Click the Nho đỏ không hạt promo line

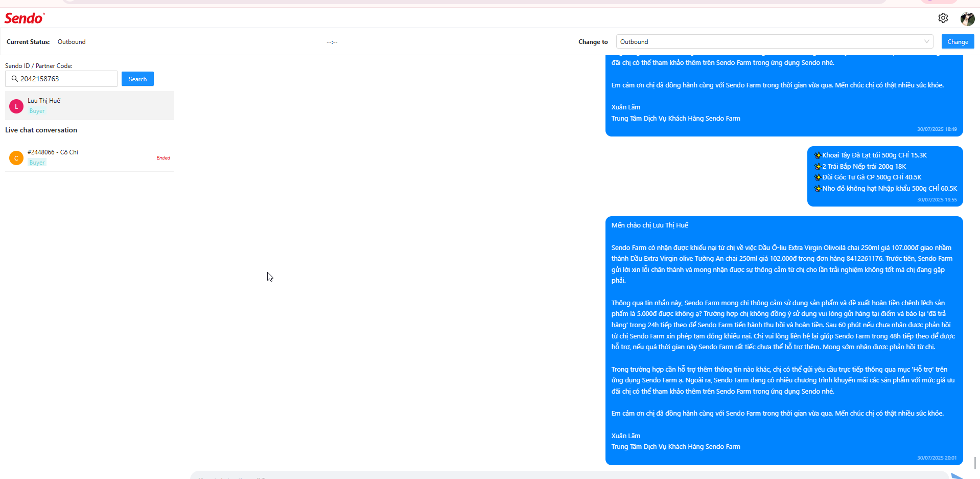click(x=885, y=189)
